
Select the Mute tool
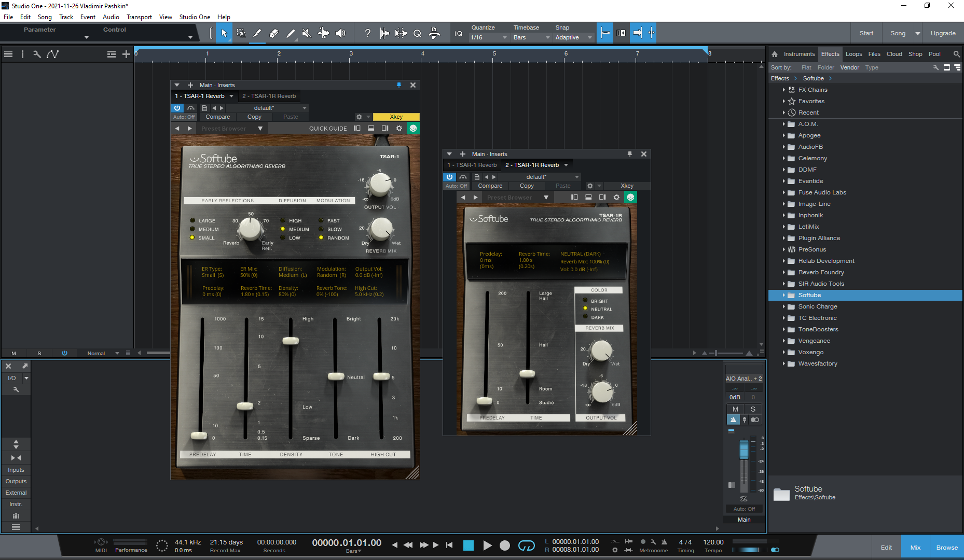307,33
